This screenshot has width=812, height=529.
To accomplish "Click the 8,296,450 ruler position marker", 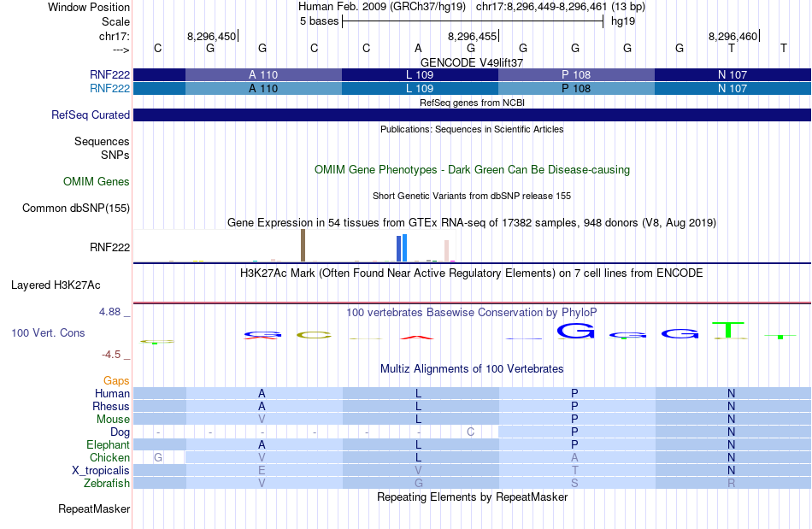I will tap(212, 36).
